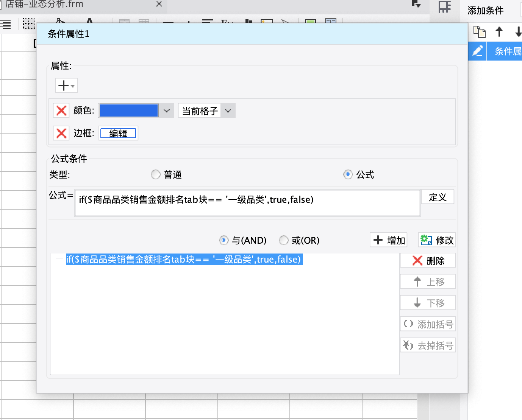
Task: Click the copy condition icon in right panel
Action: pyautogui.click(x=480, y=32)
